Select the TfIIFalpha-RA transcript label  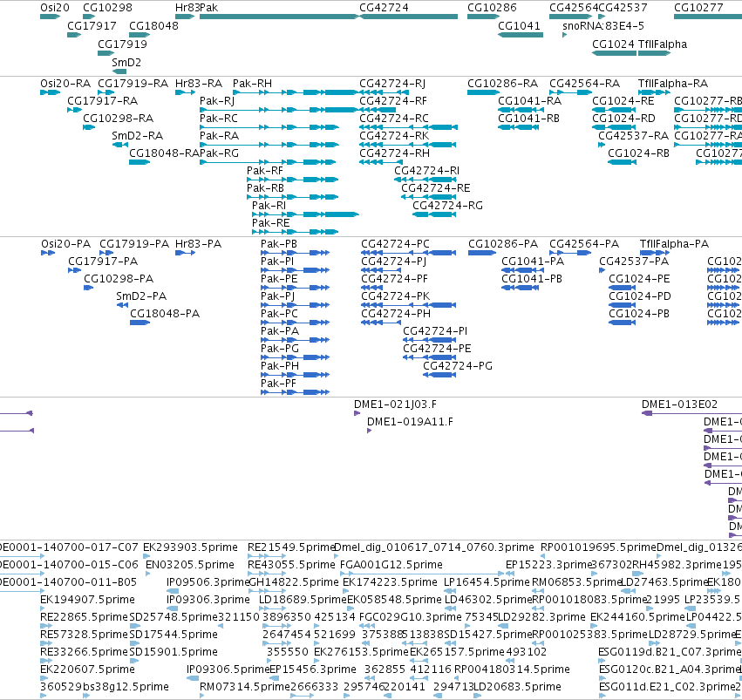coord(673,83)
